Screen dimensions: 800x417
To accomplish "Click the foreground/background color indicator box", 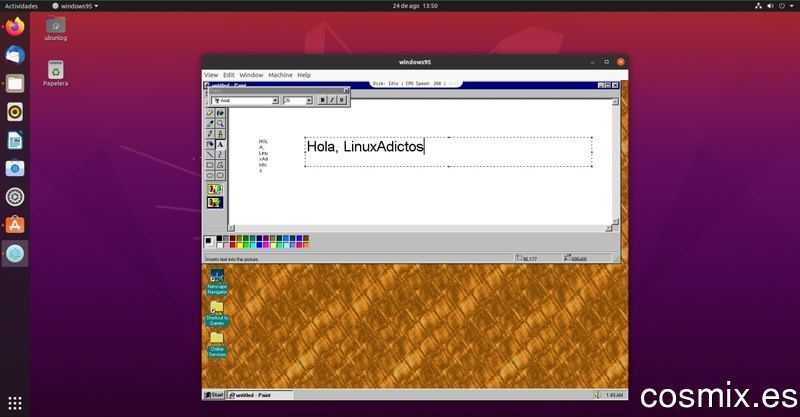I will coord(209,241).
